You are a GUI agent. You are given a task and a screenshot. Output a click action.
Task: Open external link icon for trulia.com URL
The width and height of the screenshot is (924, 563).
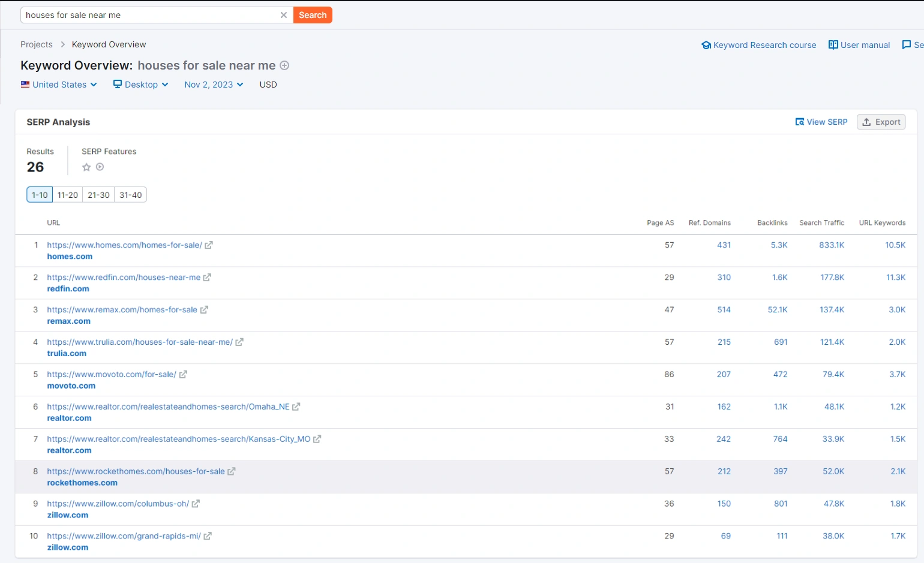(x=239, y=342)
